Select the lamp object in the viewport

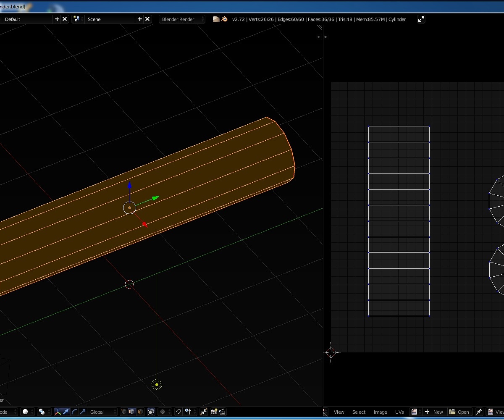click(x=157, y=384)
